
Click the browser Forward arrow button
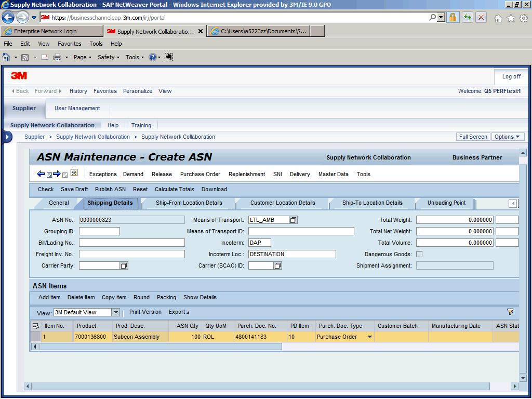(x=22, y=17)
